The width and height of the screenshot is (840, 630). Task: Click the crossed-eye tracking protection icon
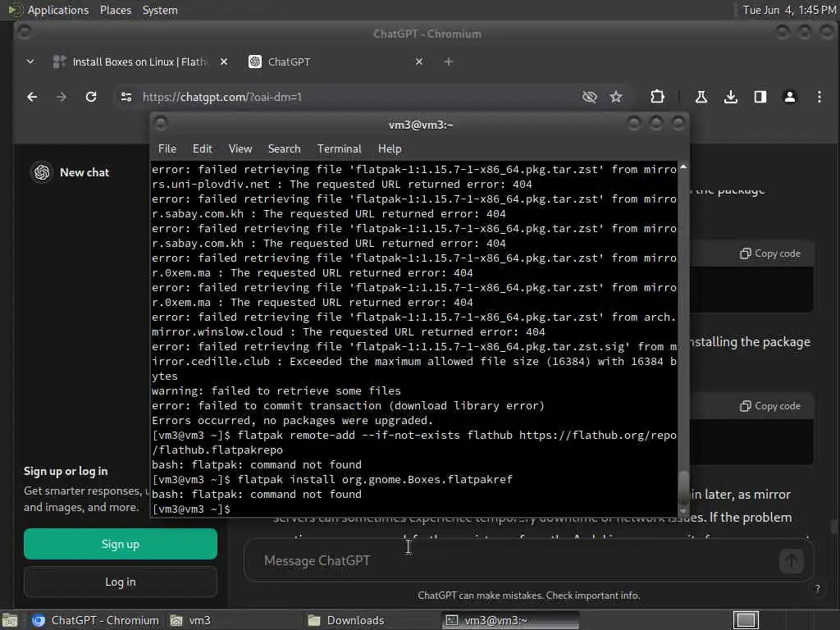click(589, 97)
